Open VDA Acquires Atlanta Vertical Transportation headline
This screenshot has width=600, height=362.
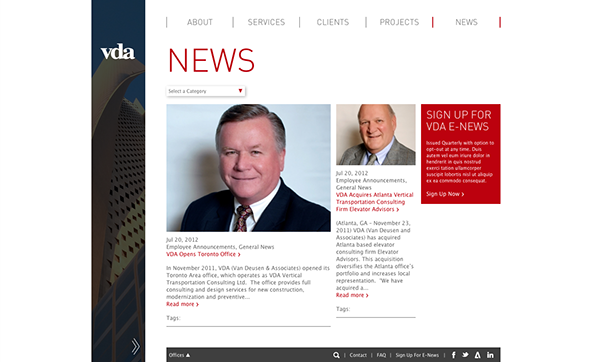coord(375,202)
